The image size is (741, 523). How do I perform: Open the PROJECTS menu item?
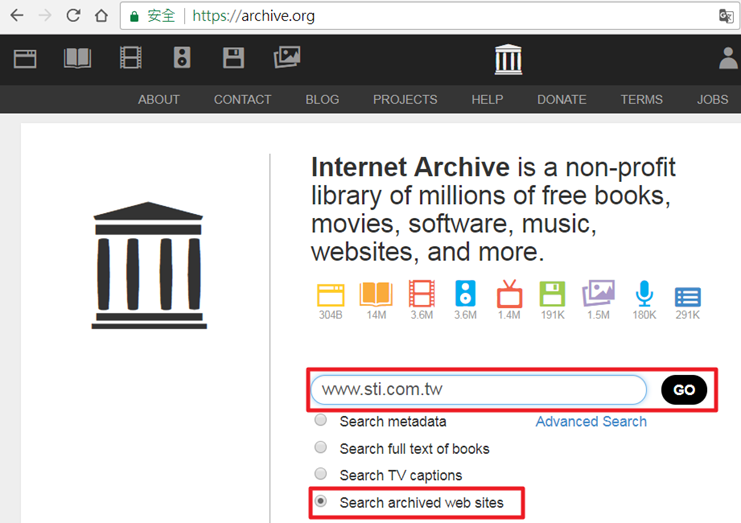point(405,100)
